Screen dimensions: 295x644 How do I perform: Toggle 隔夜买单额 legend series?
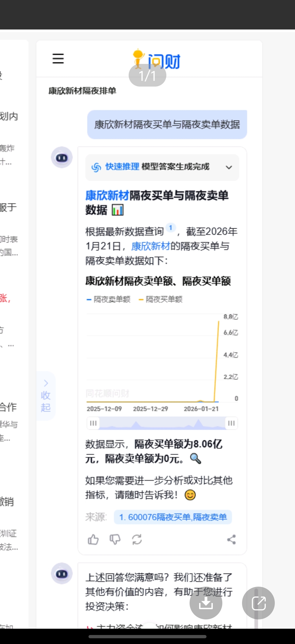(161, 299)
